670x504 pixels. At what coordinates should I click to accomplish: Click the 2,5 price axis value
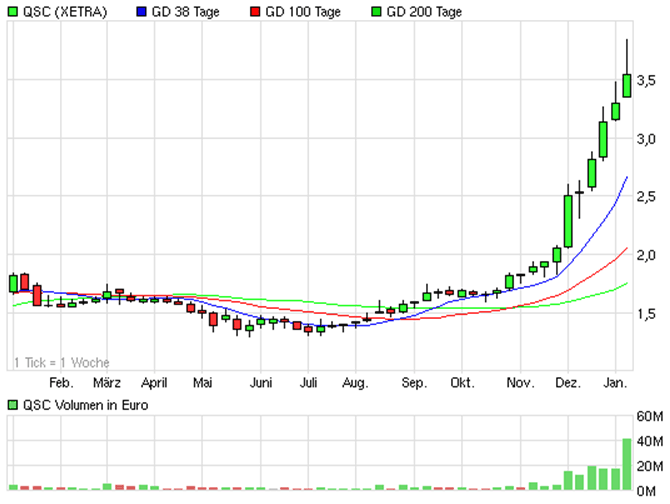point(646,197)
